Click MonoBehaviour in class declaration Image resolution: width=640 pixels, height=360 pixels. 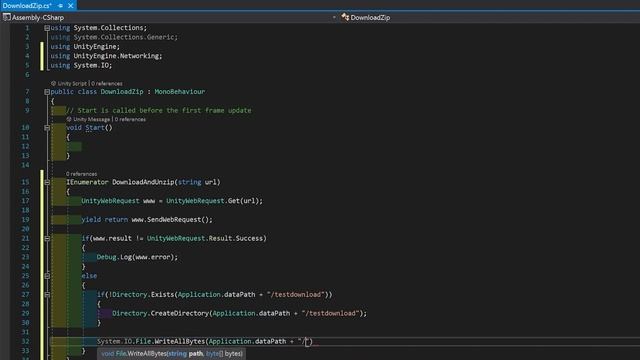pos(180,92)
